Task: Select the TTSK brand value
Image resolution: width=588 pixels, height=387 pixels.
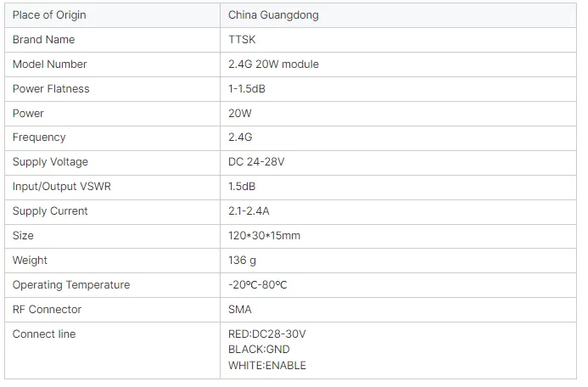Action: 242,40
